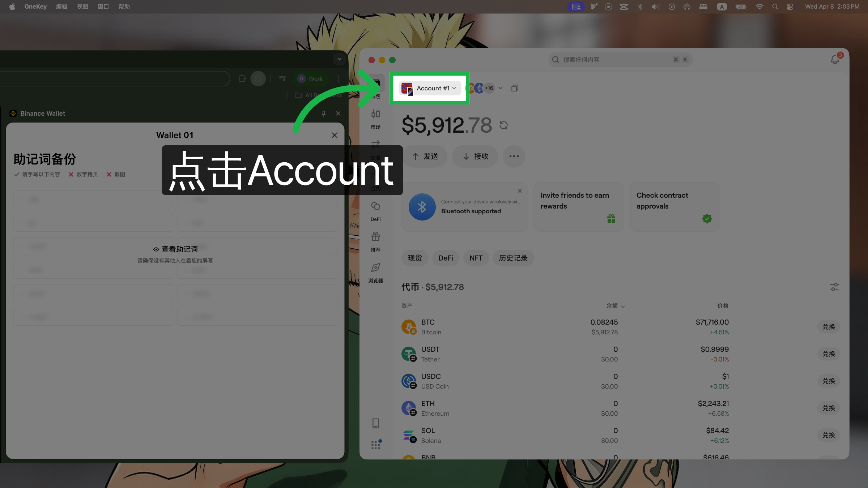Screen dimensions: 868x488
Task: Pin the Binance Wallet extension panel
Action: point(324,114)
